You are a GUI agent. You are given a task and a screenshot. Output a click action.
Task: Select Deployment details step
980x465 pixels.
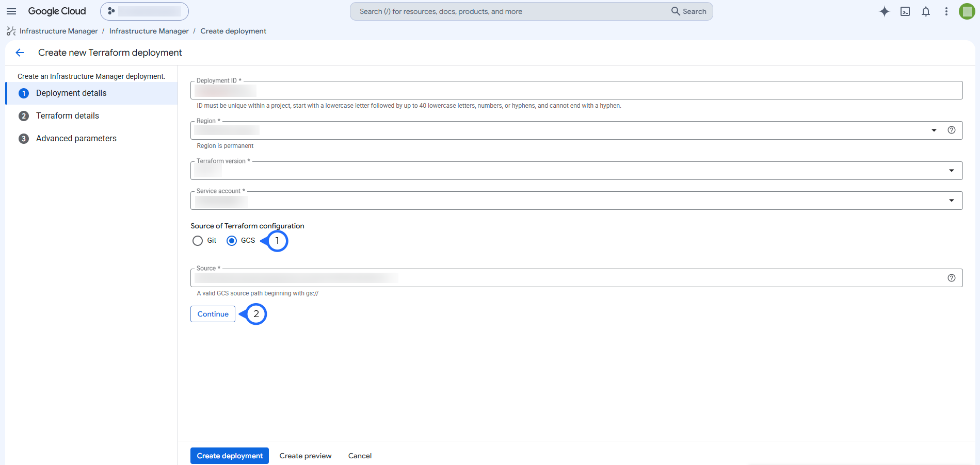(x=92, y=93)
